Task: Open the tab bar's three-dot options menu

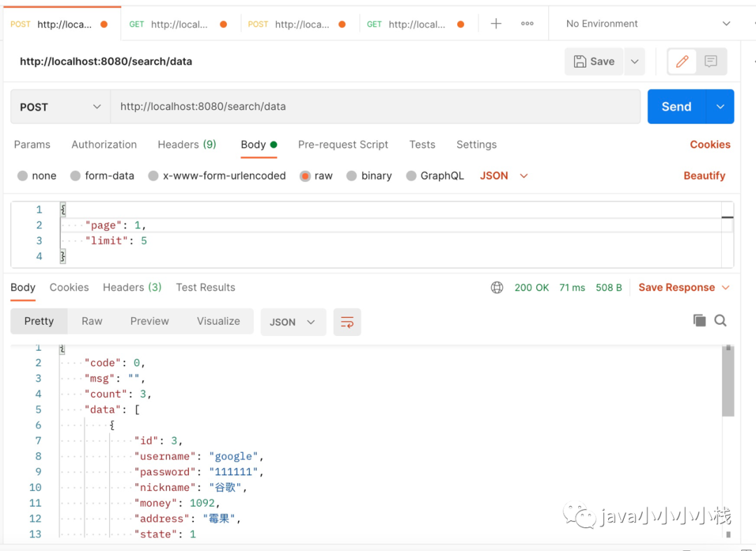Action: coord(527,24)
